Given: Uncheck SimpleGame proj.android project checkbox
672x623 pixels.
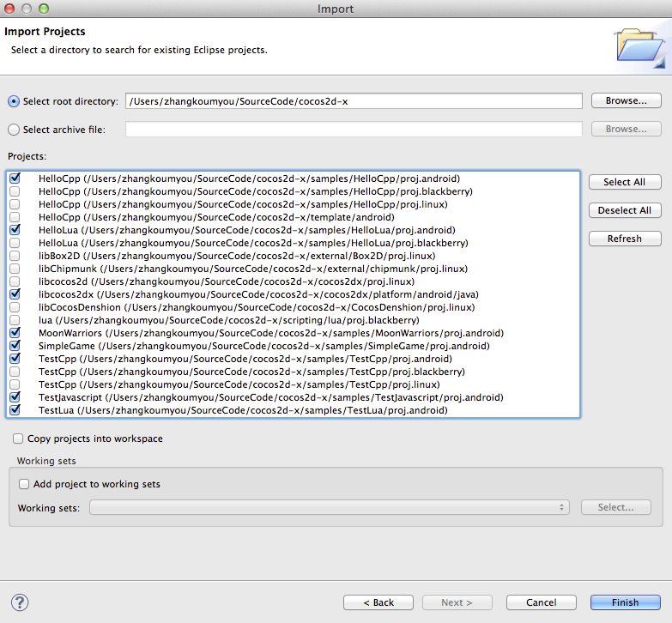Looking at the screenshot, I should click(x=15, y=345).
